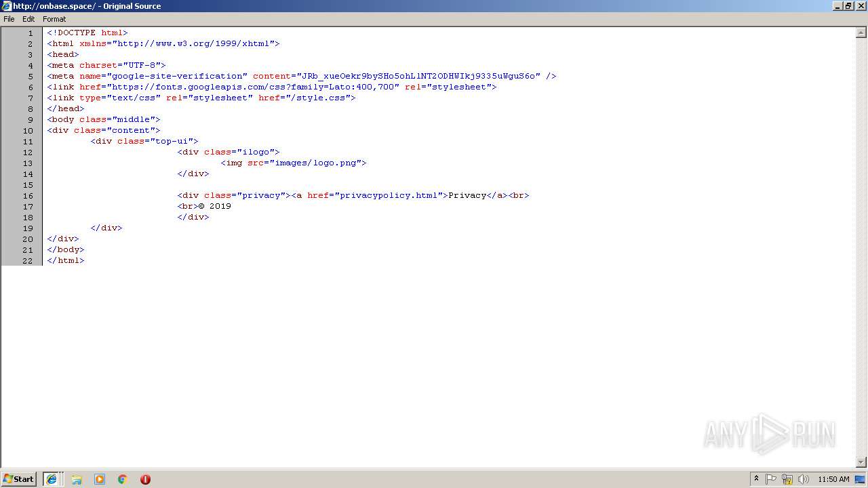Restore down the Original Source window

click(x=849, y=6)
